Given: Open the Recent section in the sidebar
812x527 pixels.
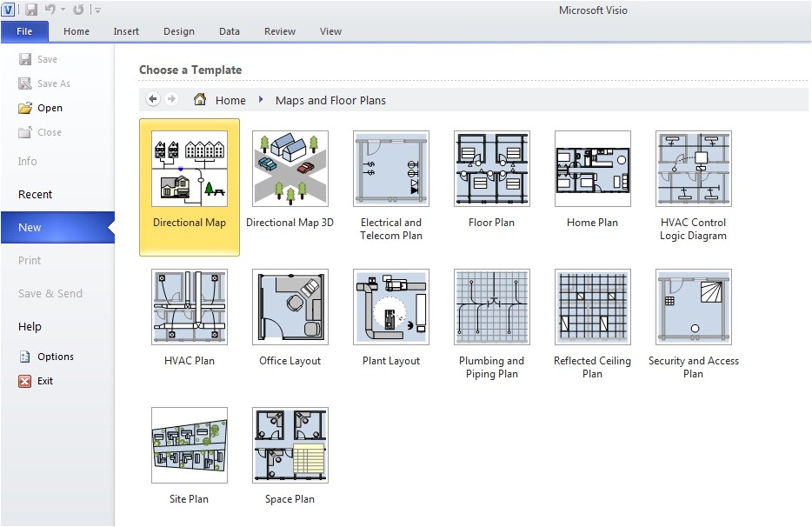Looking at the screenshot, I should 35,194.
